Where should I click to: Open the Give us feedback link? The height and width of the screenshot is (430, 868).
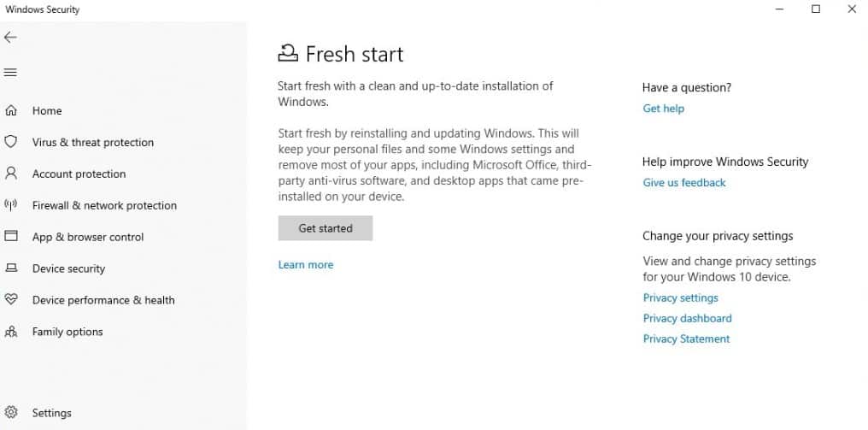click(x=684, y=183)
